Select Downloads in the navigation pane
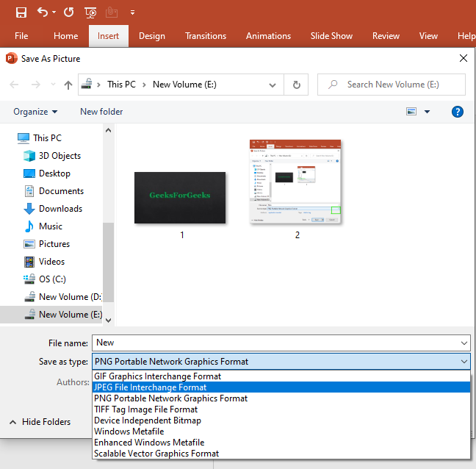This screenshot has width=476, height=469. 60,209
